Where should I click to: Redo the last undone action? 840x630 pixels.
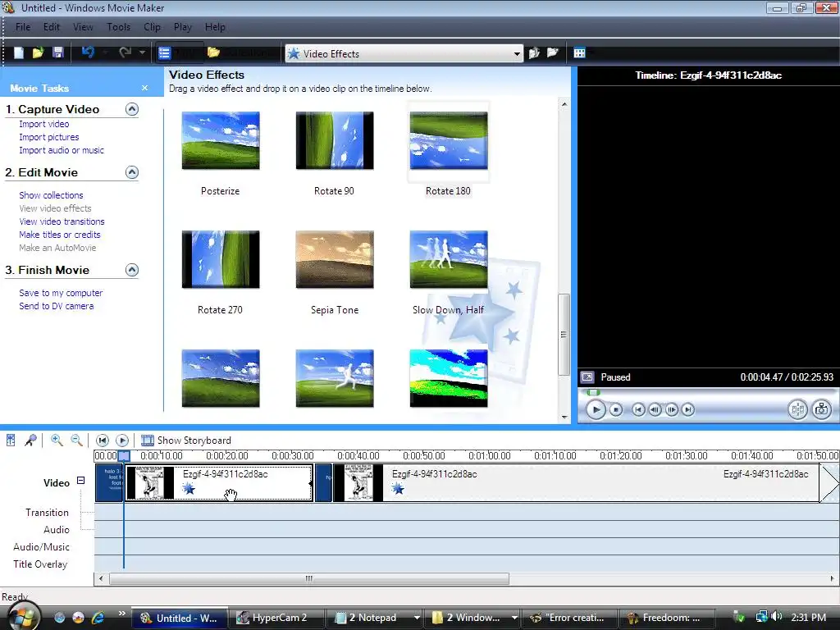125,52
